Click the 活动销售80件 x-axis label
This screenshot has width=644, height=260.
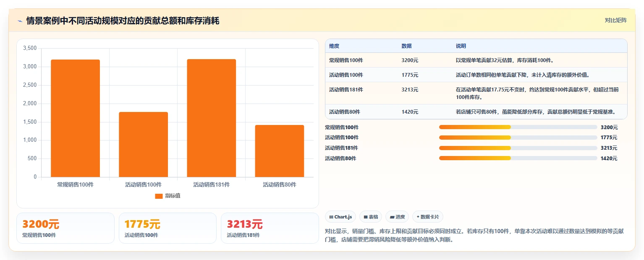point(280,185)
